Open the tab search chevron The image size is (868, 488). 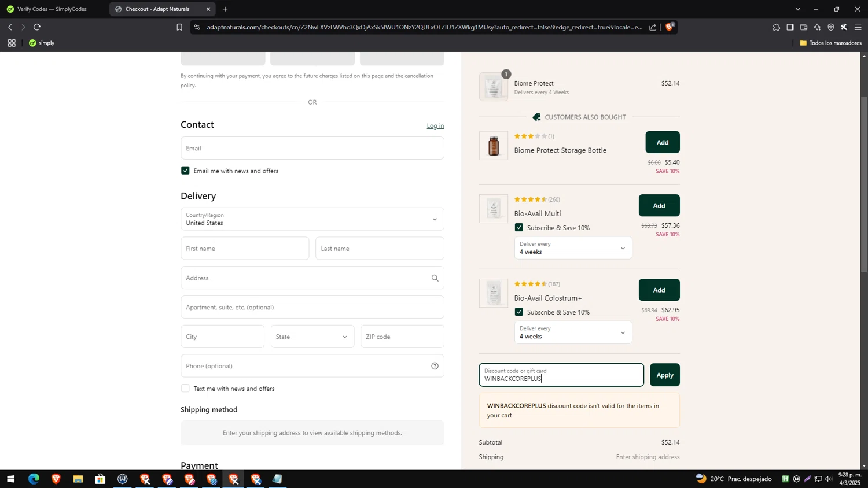pyautogui.click(x=798, y=9)
